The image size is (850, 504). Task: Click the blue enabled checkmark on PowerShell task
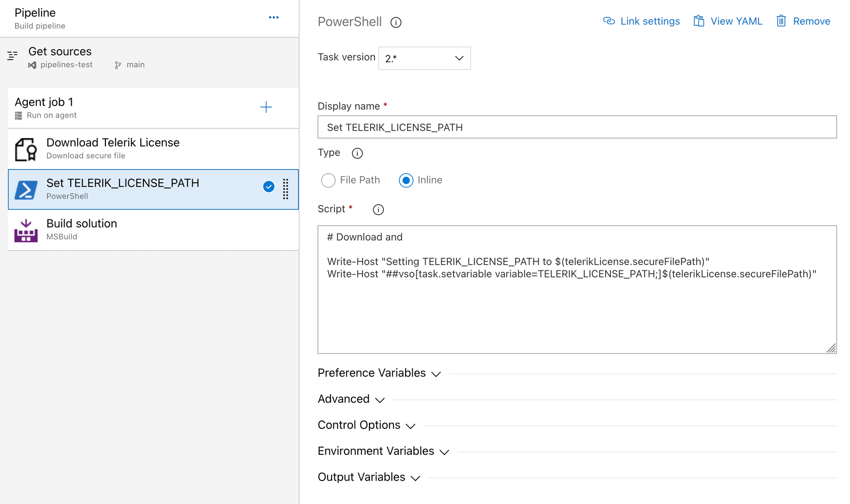pos(268,187)
